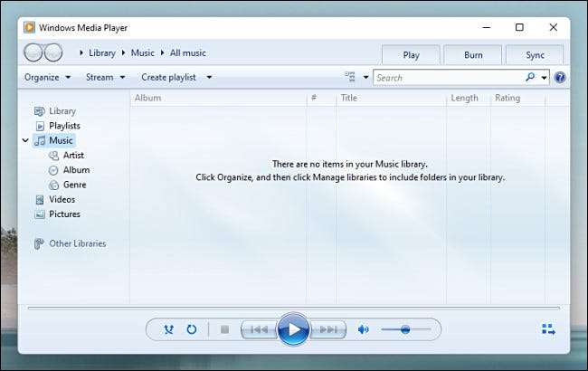Viewport: 588px width, 371px height.
Task: Minimize the Windows Media Player window
Action: point(487,27)
